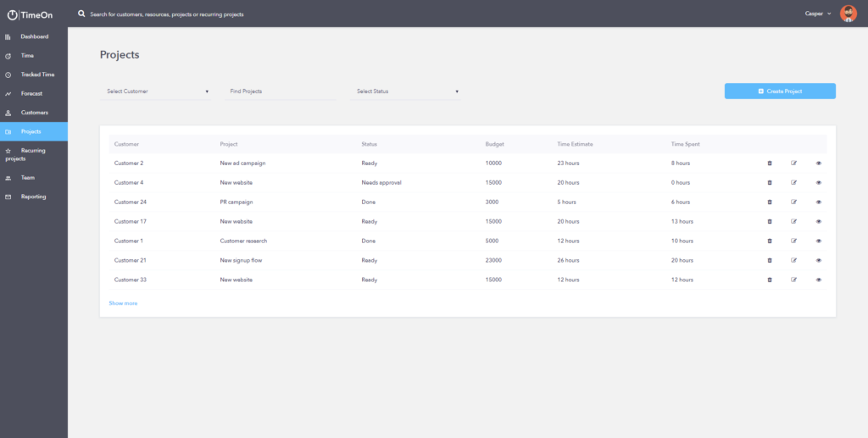Delete the Customer 33 New website project

[x=770, y=280]
